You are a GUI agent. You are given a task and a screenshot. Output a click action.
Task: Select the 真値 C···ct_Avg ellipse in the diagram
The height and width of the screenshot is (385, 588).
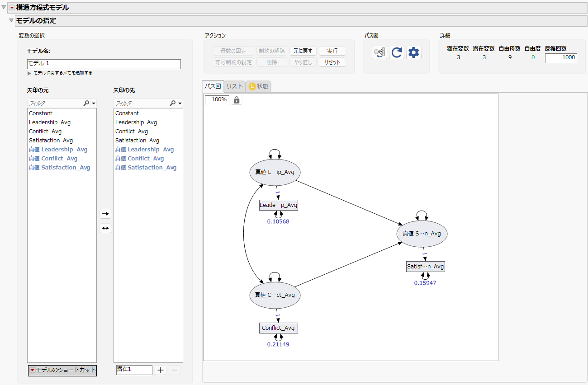pyautogui.click(x=275, y=295)
